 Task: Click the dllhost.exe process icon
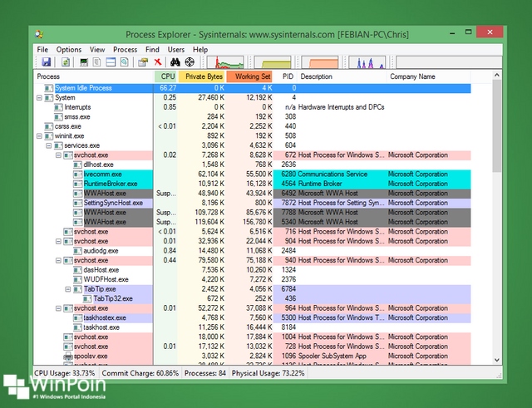(x=77, y=165)
